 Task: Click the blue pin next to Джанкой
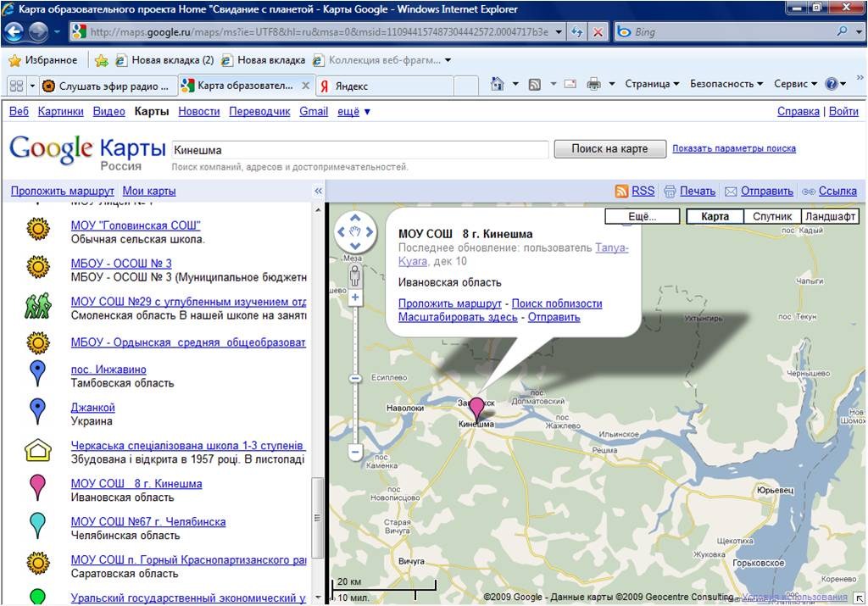point(37,411)
